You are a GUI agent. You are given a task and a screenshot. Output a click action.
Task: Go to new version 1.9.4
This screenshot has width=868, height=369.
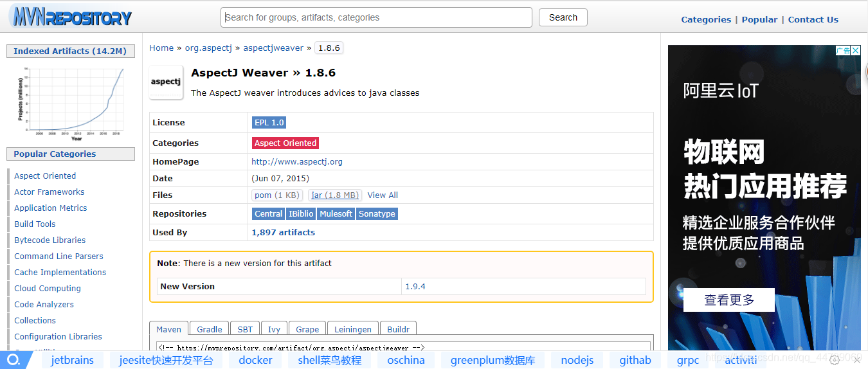(x=415, y=286)
